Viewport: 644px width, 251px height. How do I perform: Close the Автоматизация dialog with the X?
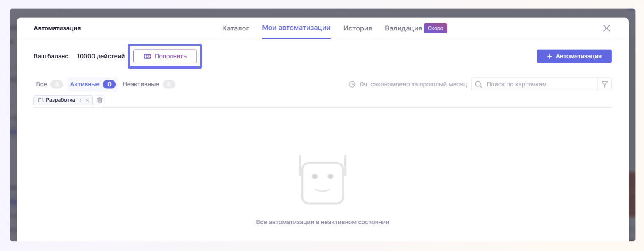pos(606,28)
